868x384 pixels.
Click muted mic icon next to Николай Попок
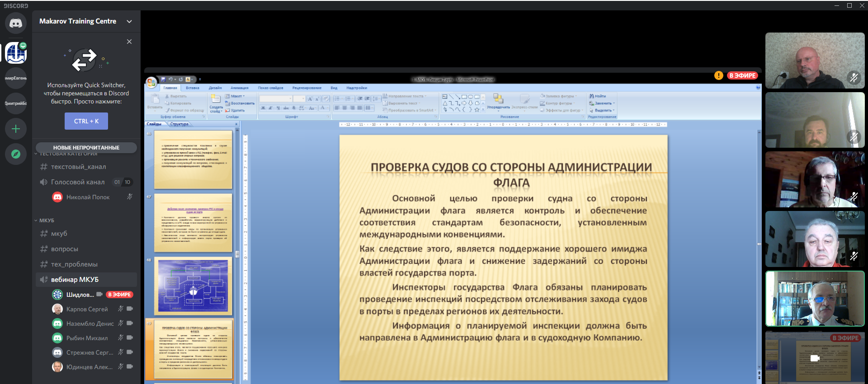[130, 197]
